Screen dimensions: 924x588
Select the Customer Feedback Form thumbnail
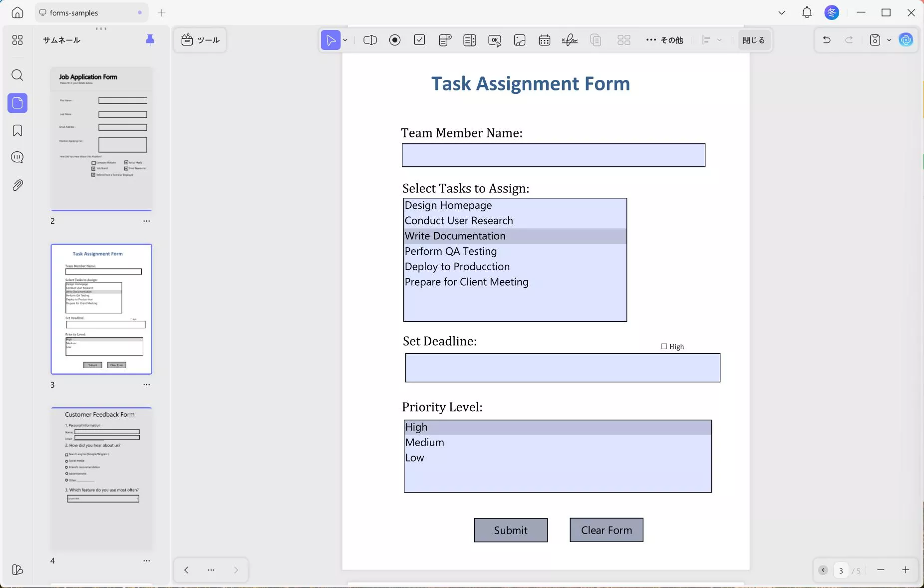(x=101, y=479)
